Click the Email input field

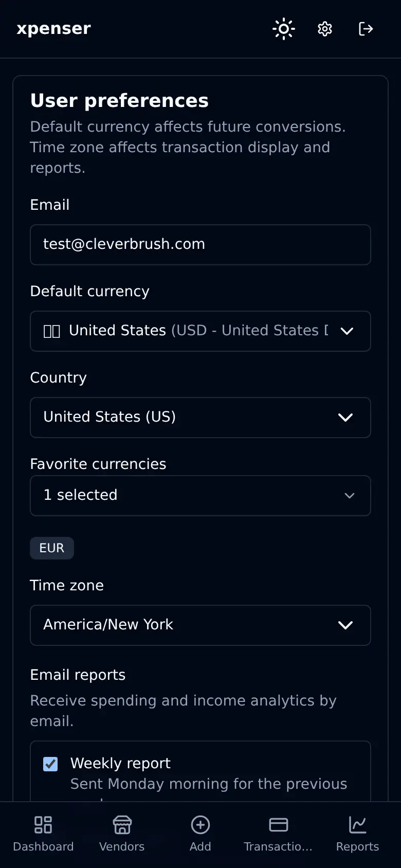tap(200, 245)
